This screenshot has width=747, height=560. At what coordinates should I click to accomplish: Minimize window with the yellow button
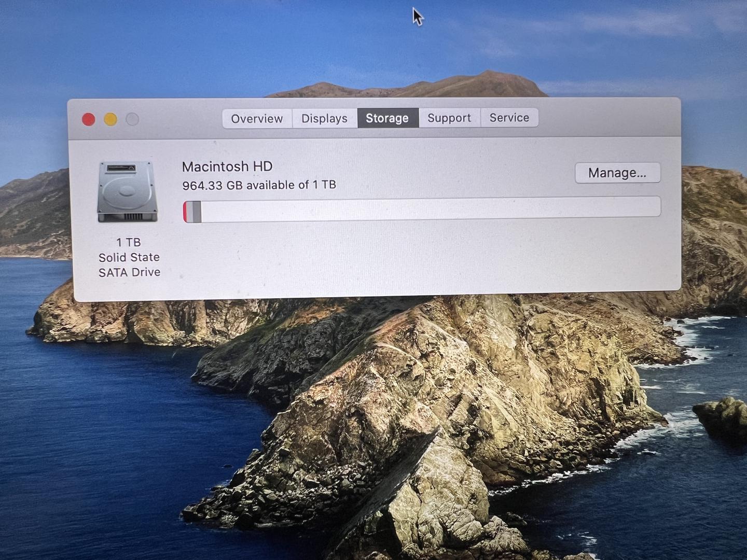(x=110, y=120)
